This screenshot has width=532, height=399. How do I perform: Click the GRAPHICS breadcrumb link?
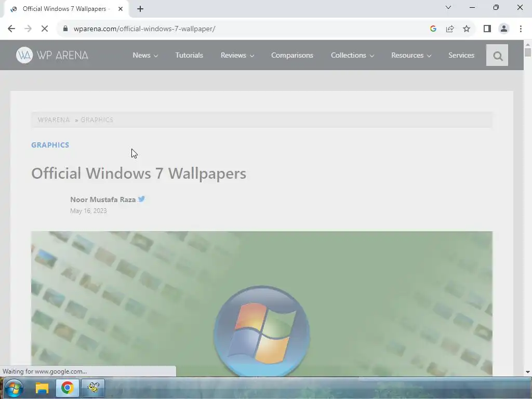coord(97,120)
